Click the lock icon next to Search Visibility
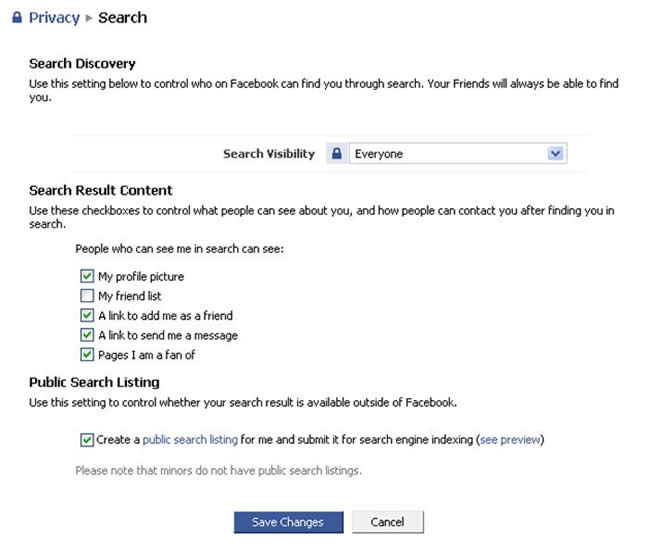650x552 pixels. tap(337, 153)
